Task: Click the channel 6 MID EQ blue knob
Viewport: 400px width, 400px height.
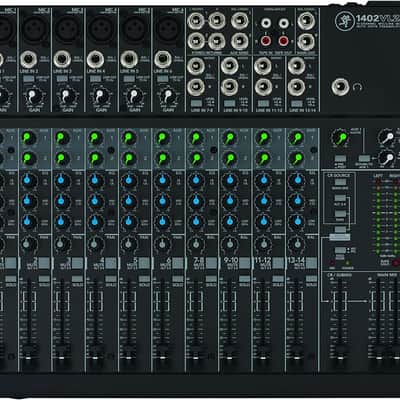Action: (162, 201)
